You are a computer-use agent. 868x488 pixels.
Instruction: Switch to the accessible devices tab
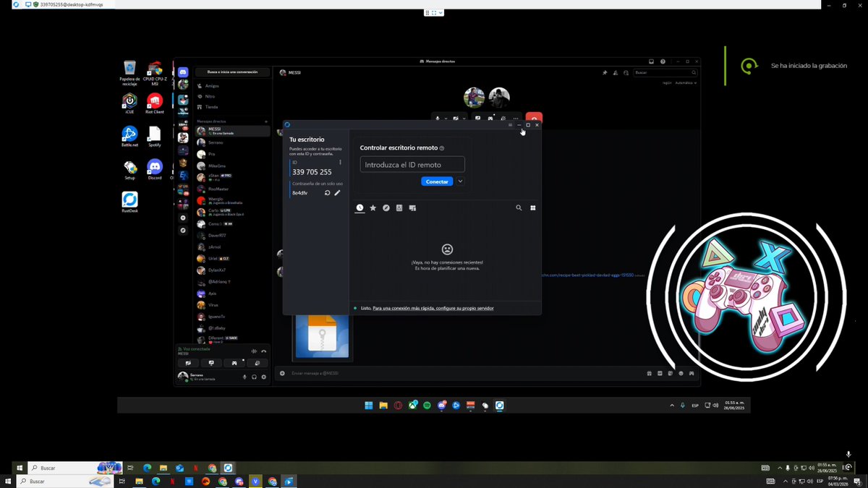click(x=412, y=207)
